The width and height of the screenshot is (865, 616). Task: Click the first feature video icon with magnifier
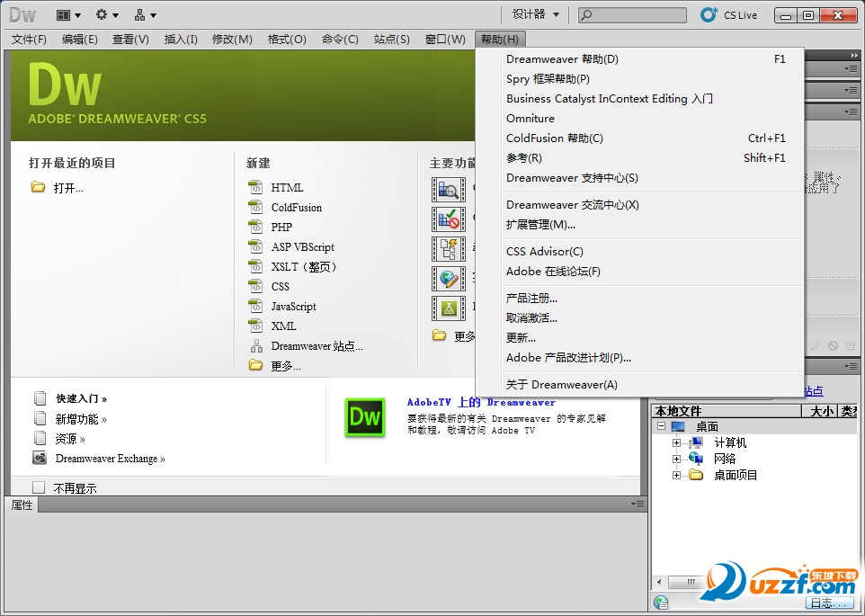(x=448, y=190)
